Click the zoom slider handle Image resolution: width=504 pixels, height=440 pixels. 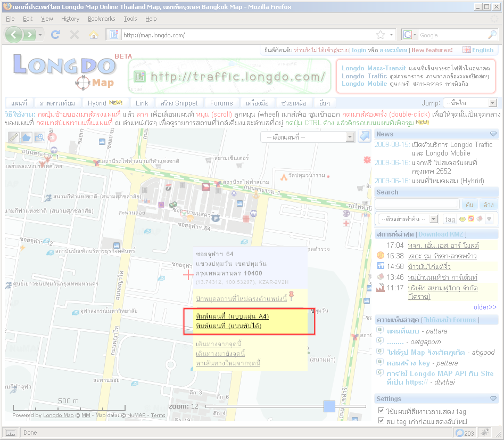[x=329, y=406]
